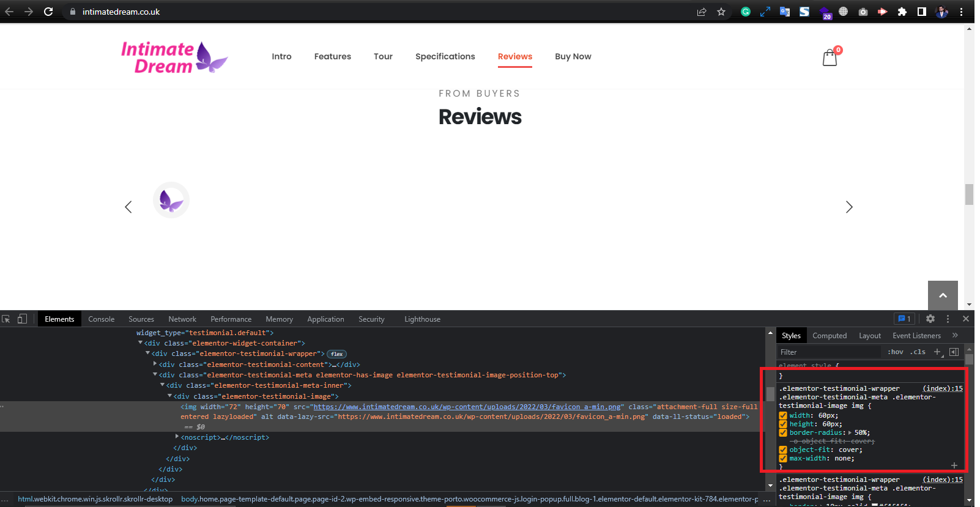Screen dimensions: 980x507
Task: Toggle the :hov element state button
Action: click(x=896, y=352)
